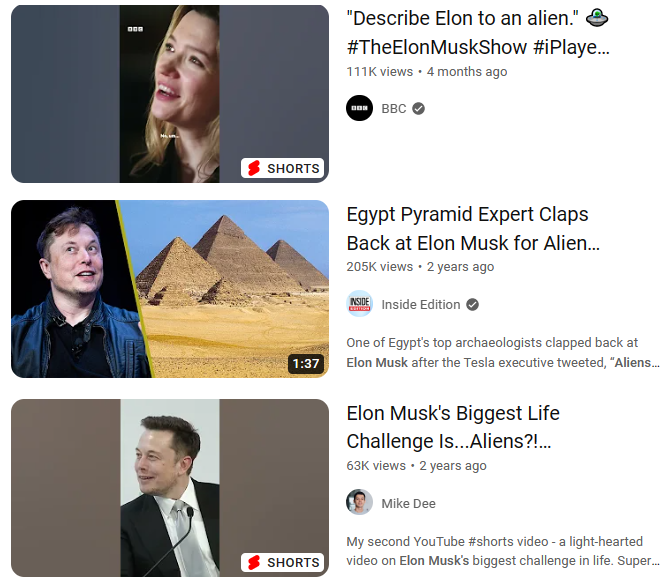Image resolution: width=662 pixels, height=579 pixels.
Task: Click the SHORTS badge on BBC thumbnail
Action: click(282, 168)
